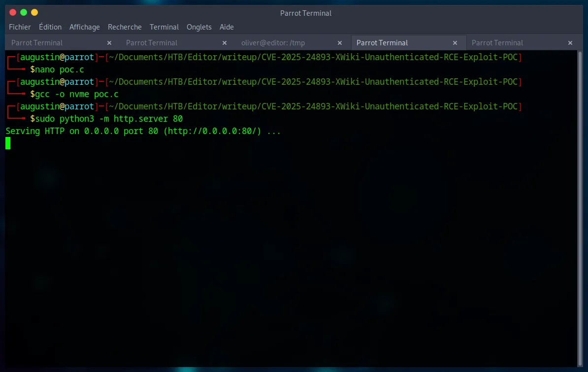588x372 pixels.
Task: Open the Fichier menu
Action: (x=20, y=27)
